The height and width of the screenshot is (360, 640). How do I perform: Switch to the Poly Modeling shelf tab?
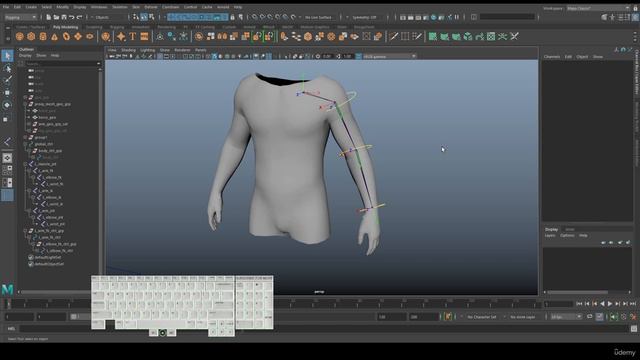click(x=65, y=27)
